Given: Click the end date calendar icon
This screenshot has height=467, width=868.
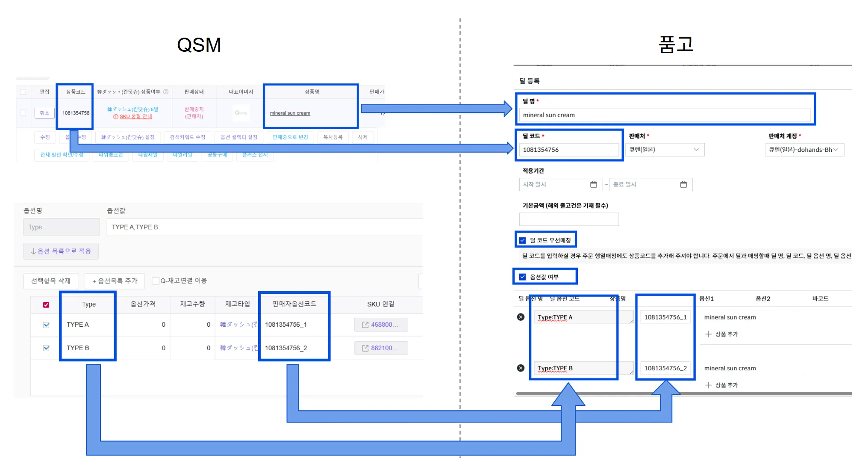Looking at the screenshot, I should click(683, 184).
